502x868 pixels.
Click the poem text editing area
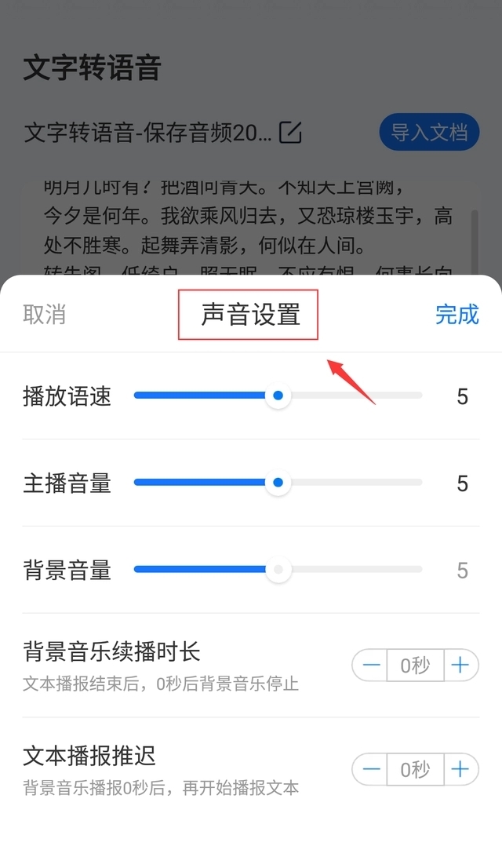point(249,228)
